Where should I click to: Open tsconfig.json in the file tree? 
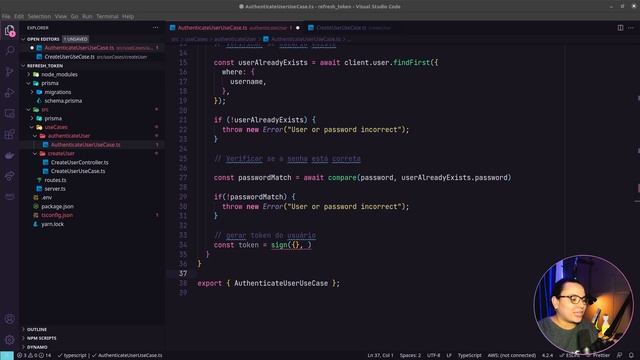pos(57,215)
